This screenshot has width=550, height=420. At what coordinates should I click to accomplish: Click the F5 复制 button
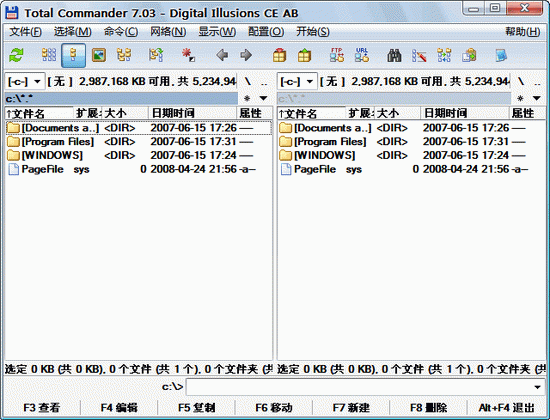tap(196, 408)
